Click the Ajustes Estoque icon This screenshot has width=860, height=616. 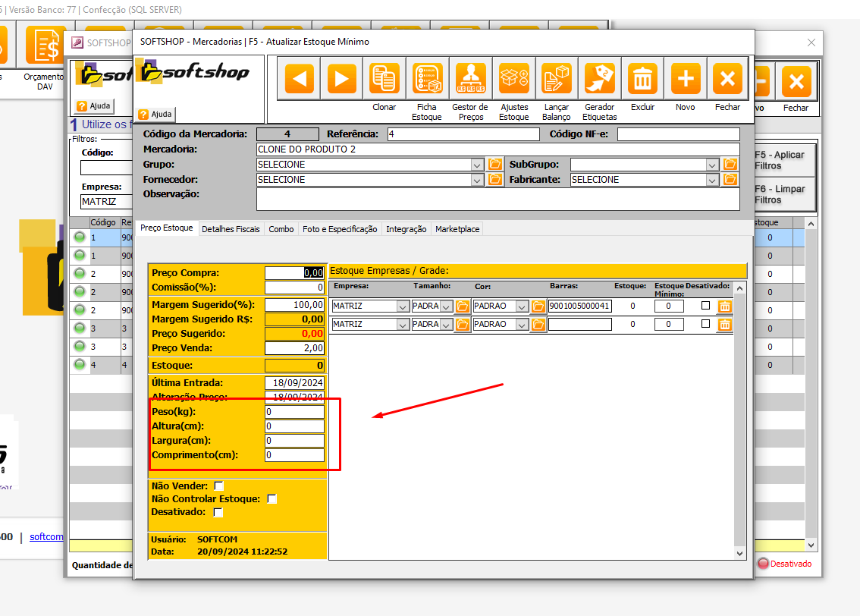tap(514, 79)
